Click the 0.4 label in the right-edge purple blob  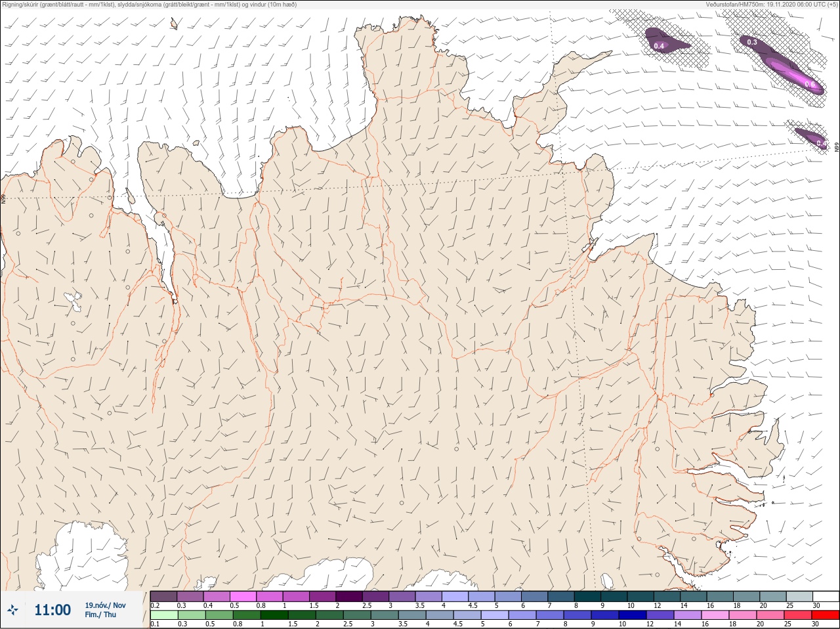tap(821, 143)
